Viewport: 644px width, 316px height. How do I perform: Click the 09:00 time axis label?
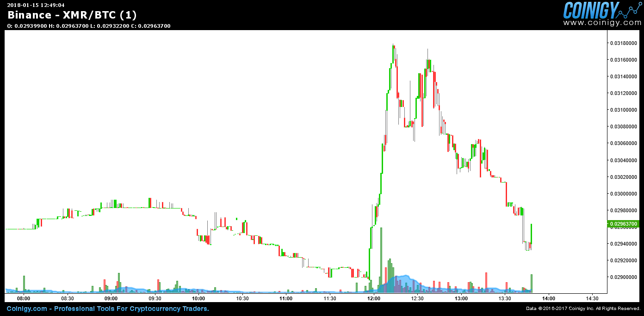[111, 298]
